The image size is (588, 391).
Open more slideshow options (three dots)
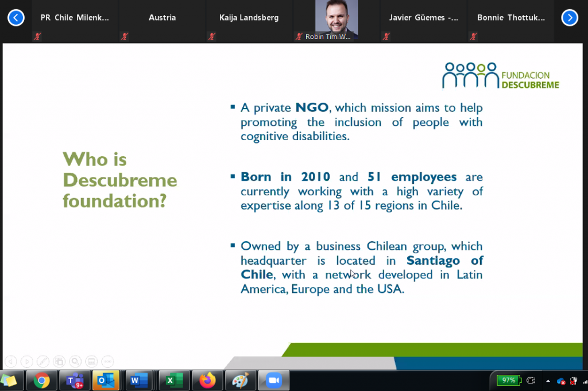(107, 361)
